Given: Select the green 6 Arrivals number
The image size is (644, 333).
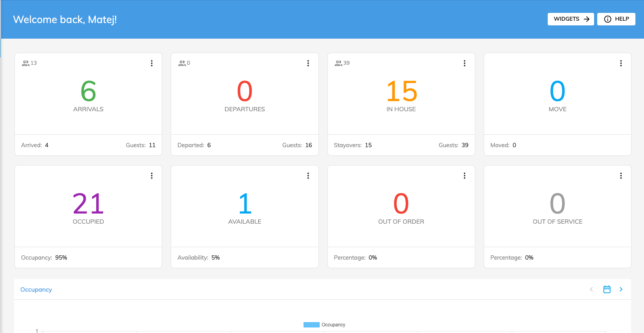Looking at the screenshot, I should click(x=88, y=91).
